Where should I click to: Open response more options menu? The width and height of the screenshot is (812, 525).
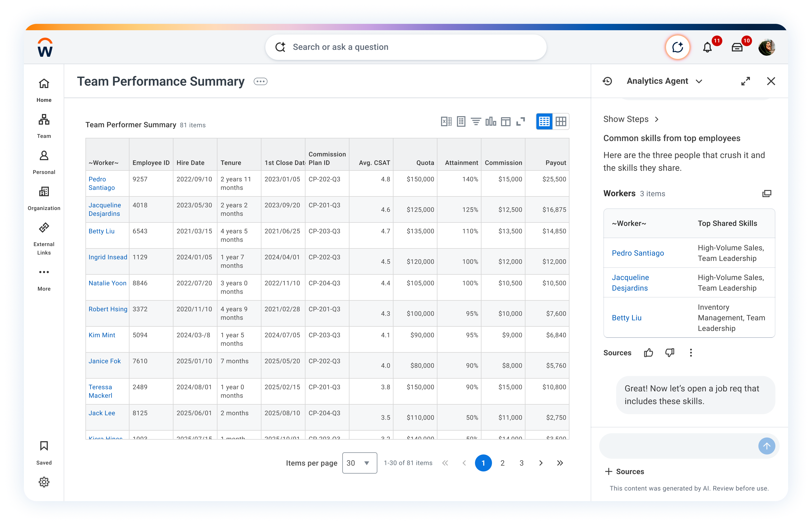pyautogui.click(x=691, y=352)
